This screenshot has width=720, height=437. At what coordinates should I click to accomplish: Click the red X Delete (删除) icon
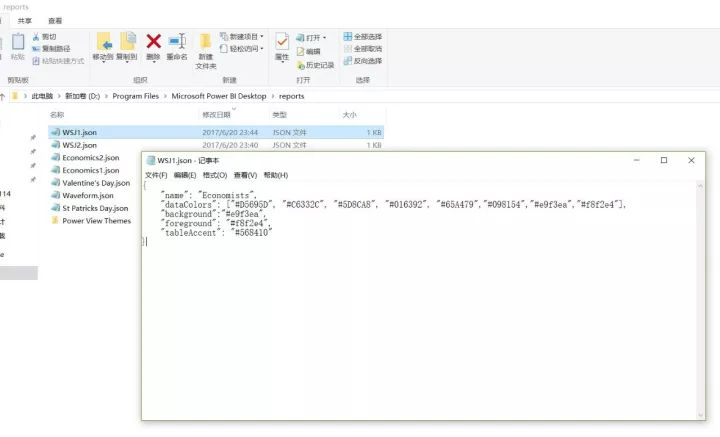(x=153, y=41)
